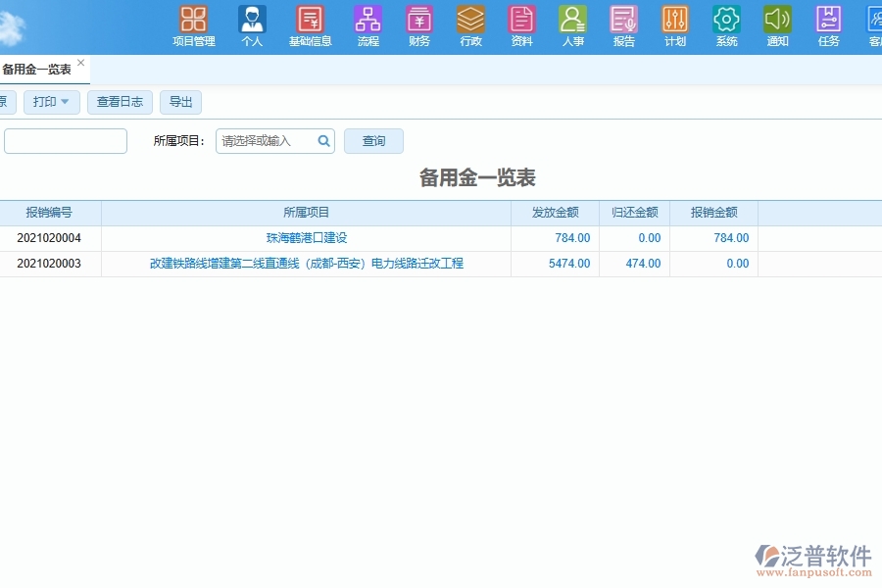
Task: Open the 珠海鹤港口建设 project link
Action: (x=306, y=237)
